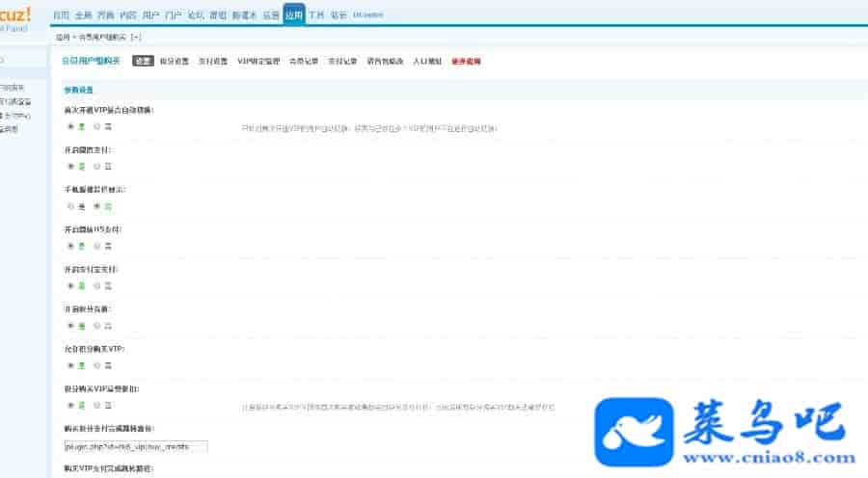Switch to the 支付记录 sub-tab
This screenshot has height=478, width=868.
[x=342, y=61]
